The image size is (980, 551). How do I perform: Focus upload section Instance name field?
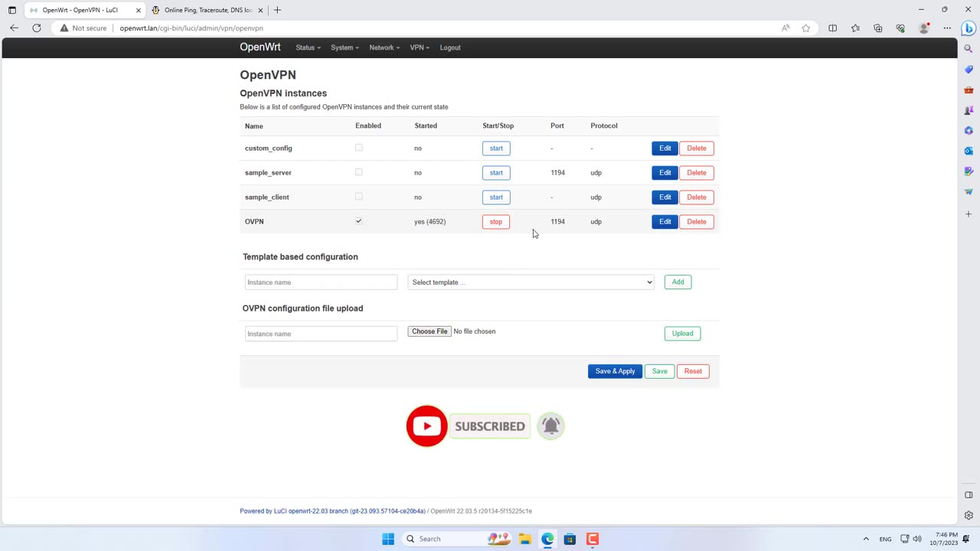click(321, 334)
